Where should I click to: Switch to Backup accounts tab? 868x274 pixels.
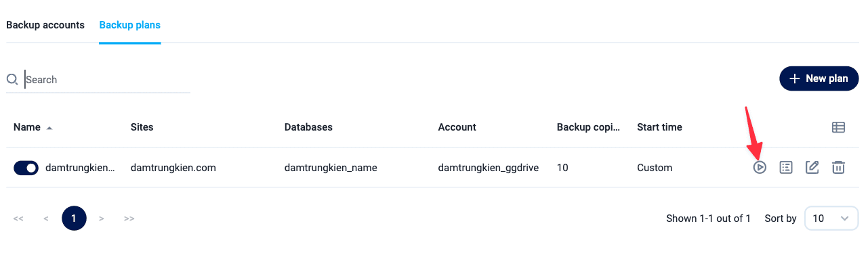[x=45, y=25]
